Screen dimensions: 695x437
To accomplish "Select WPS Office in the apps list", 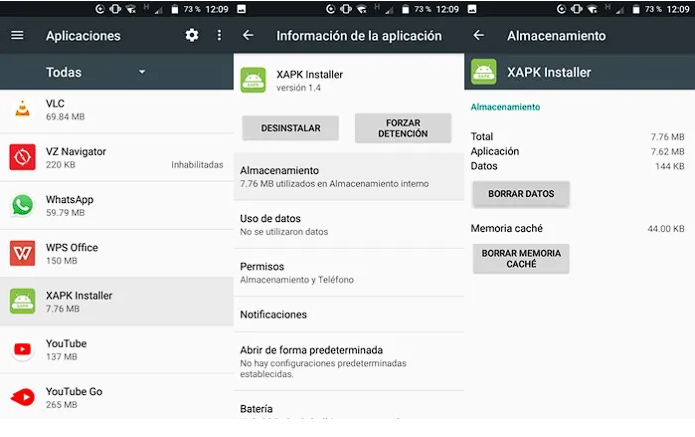I will point(117,254).
